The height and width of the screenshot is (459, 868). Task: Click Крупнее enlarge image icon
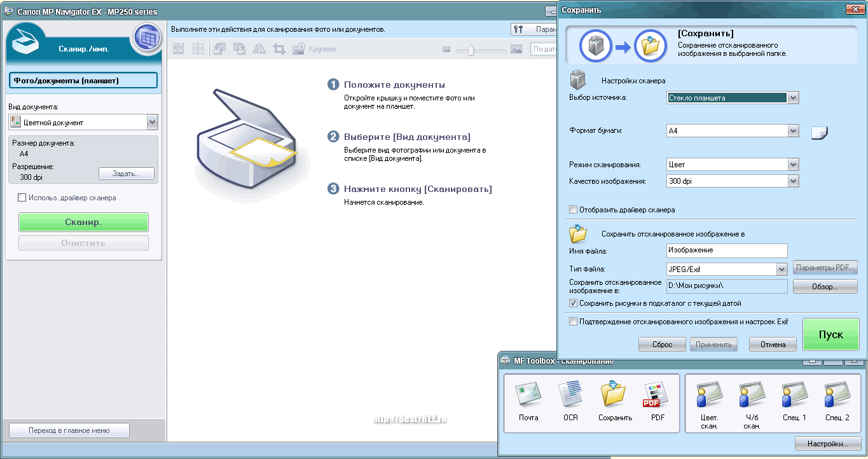298,49
